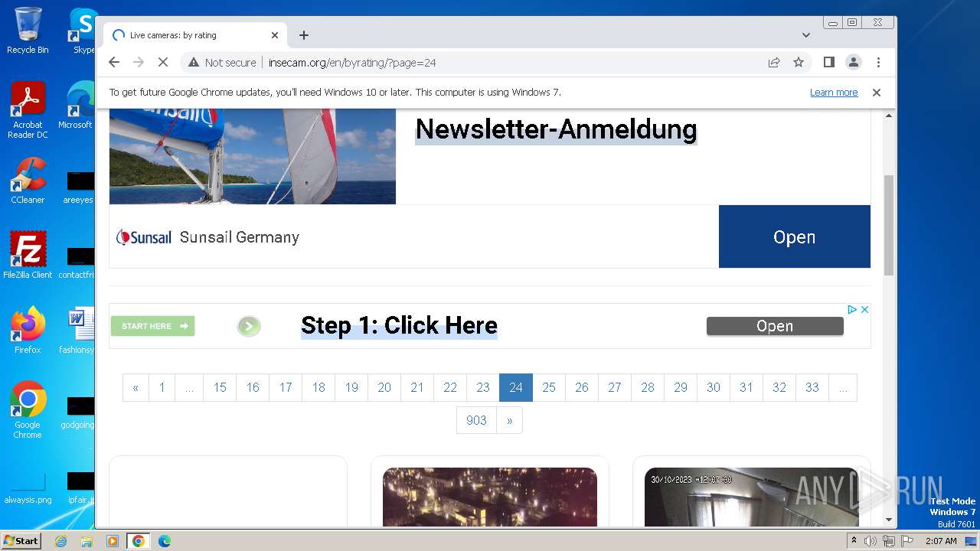Click the volume icon in system tray
This screenshot has width=980, height=551.
870,541
